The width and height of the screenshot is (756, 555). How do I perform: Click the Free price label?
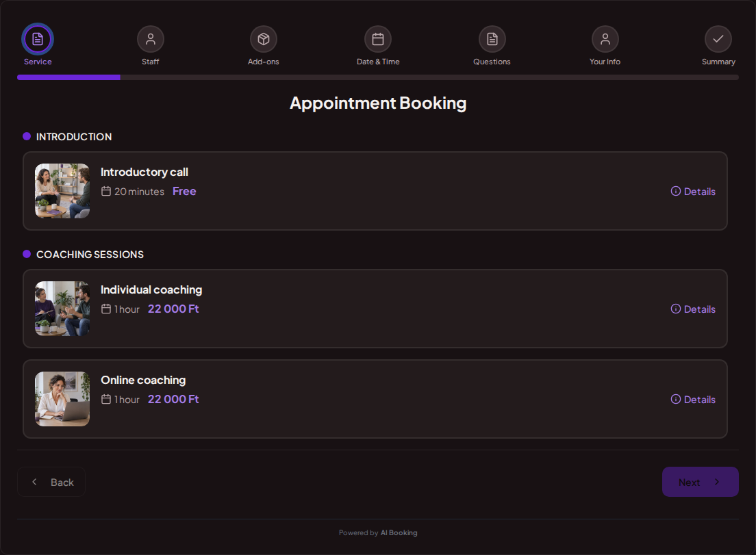184,191
